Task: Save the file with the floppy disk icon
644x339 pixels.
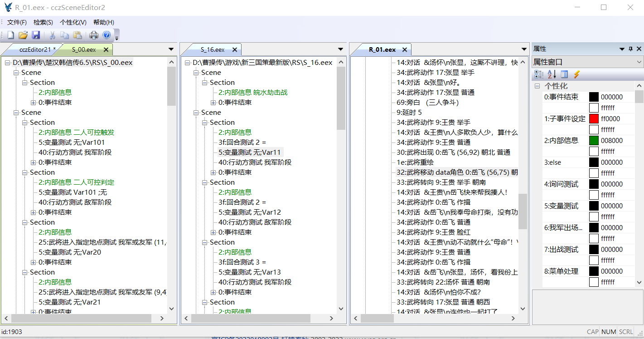Action: tap(36, 35)
